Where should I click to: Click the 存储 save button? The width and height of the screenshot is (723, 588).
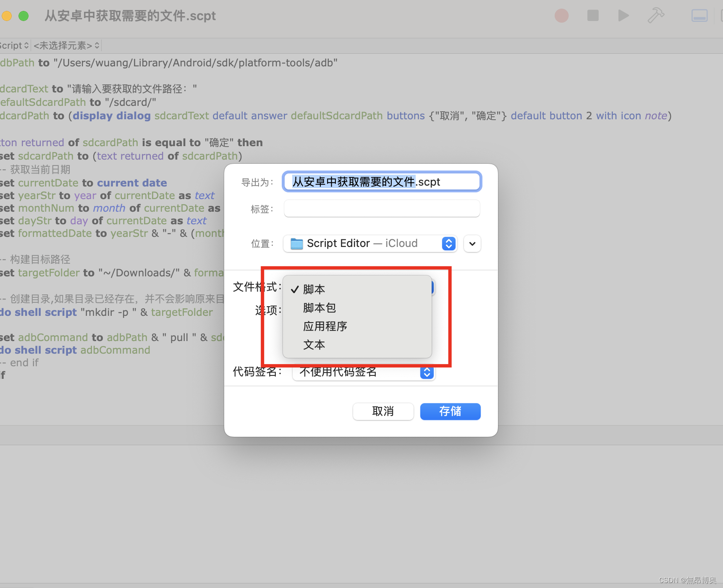tap(450, 412)
